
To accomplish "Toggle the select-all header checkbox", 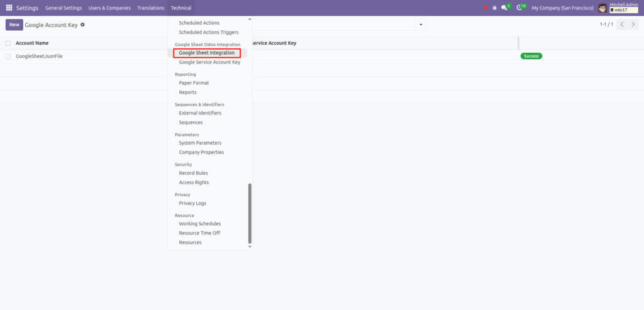I will [x=8, y=43].
